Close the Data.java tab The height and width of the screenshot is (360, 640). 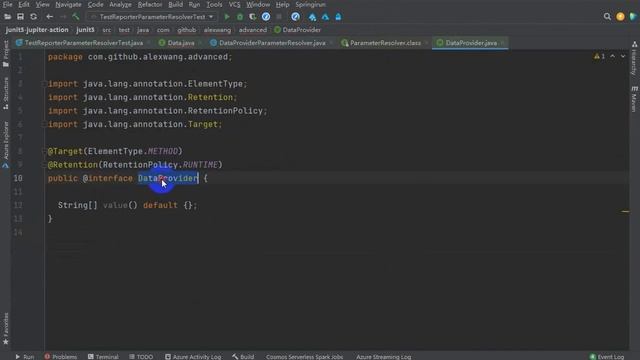(x=200, y=43)
